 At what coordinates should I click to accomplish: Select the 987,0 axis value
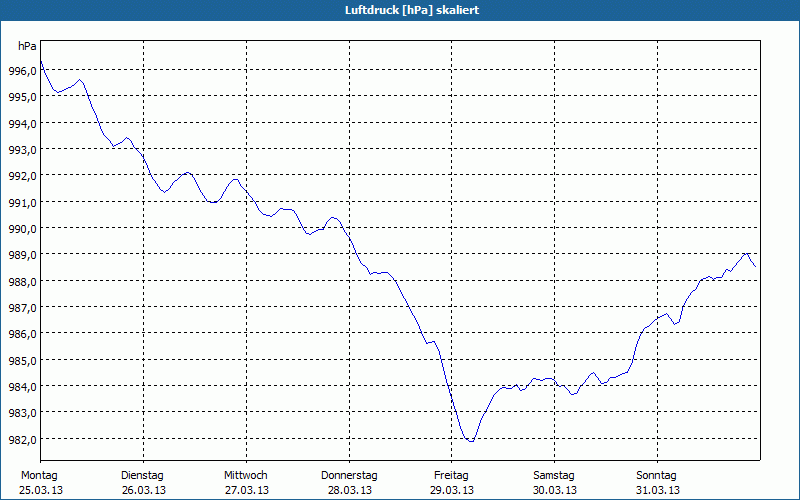click(x=22, y=308)
